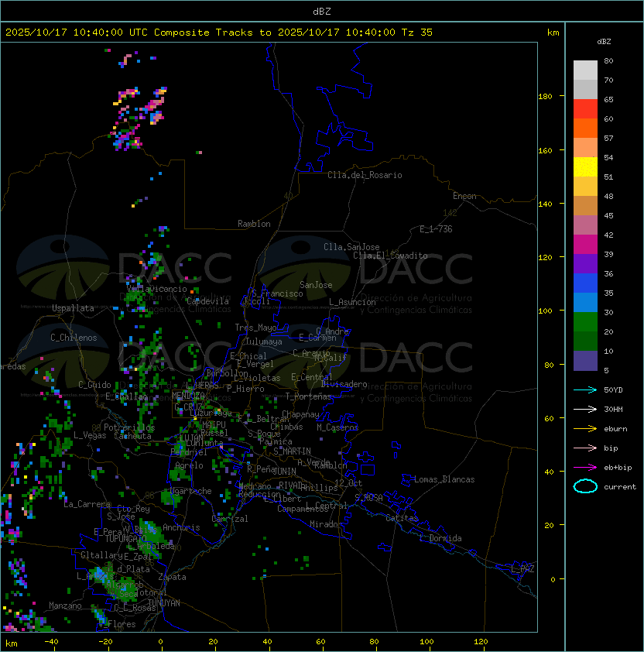Click the 'Uspallata' map label

tap(73, 308)
